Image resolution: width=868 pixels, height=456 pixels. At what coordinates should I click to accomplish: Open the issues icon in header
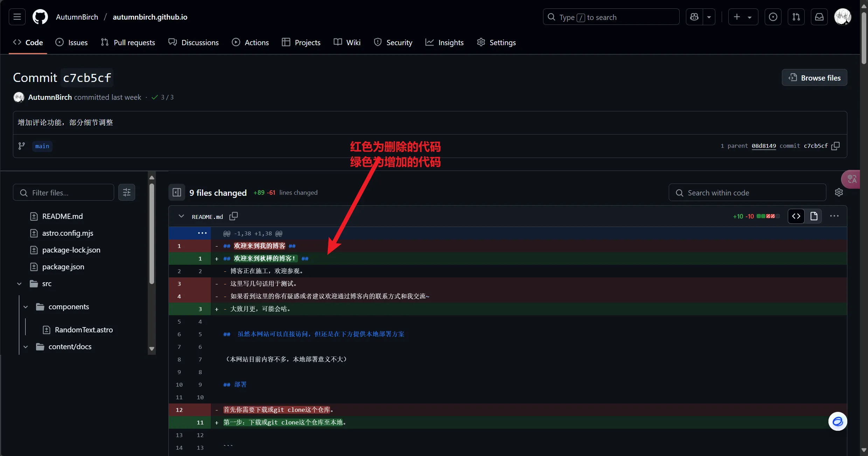pyautogui.click(x=773, y=17)
